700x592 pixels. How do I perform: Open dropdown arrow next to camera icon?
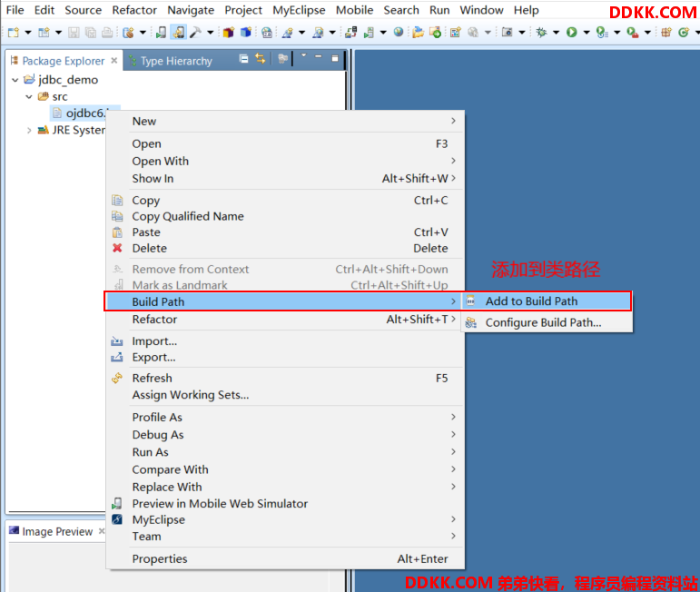tap(521, 32)
